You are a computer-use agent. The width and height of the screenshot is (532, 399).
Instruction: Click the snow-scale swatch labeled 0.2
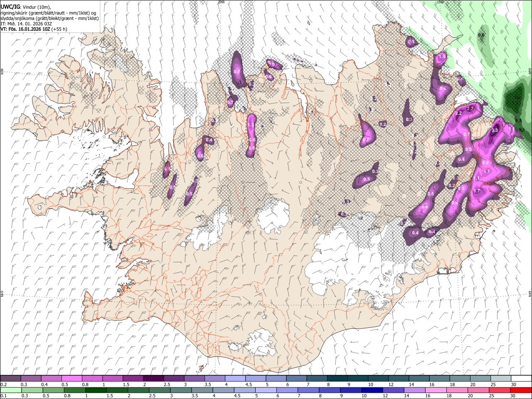[x=10, y=379]
